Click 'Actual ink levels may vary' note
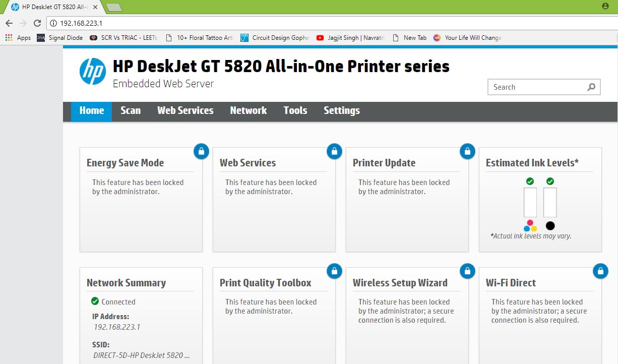 531,236
